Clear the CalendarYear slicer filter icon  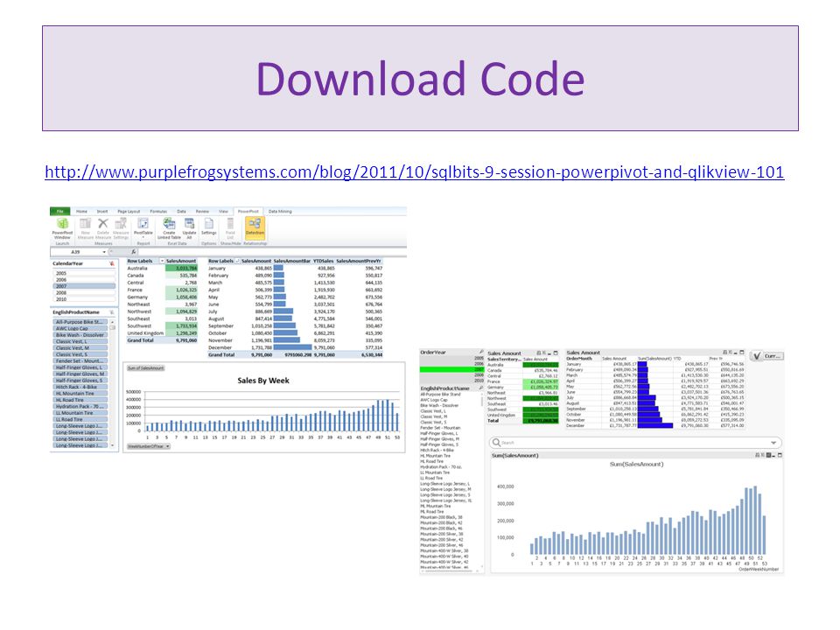111,263
